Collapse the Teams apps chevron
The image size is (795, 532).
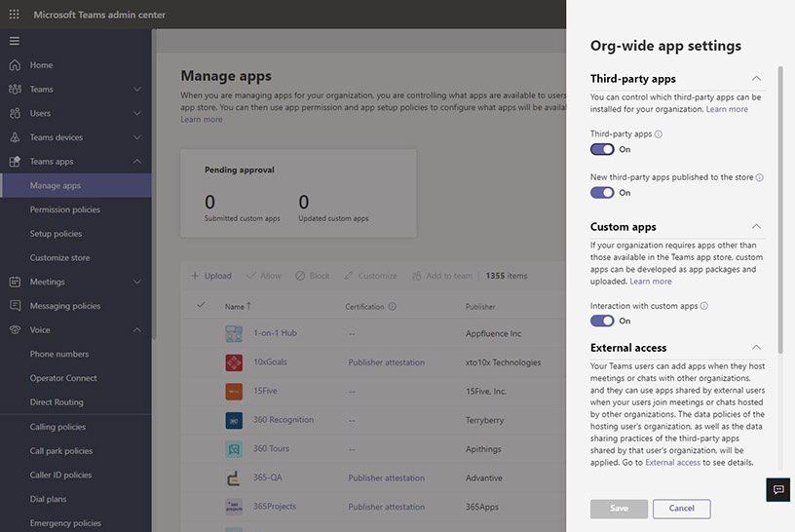137,162
